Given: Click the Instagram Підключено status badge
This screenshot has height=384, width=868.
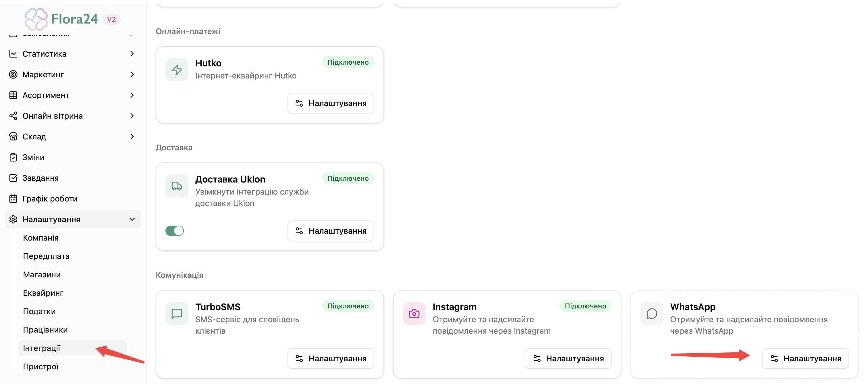Looking at the screenshot, I should [585, 306].
